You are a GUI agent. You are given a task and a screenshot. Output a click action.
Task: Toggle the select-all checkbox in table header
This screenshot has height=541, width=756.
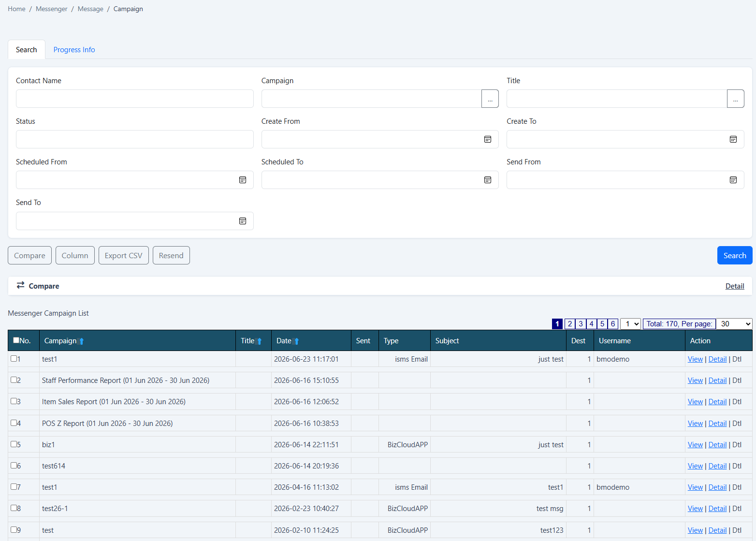click(x=16, y=340)
